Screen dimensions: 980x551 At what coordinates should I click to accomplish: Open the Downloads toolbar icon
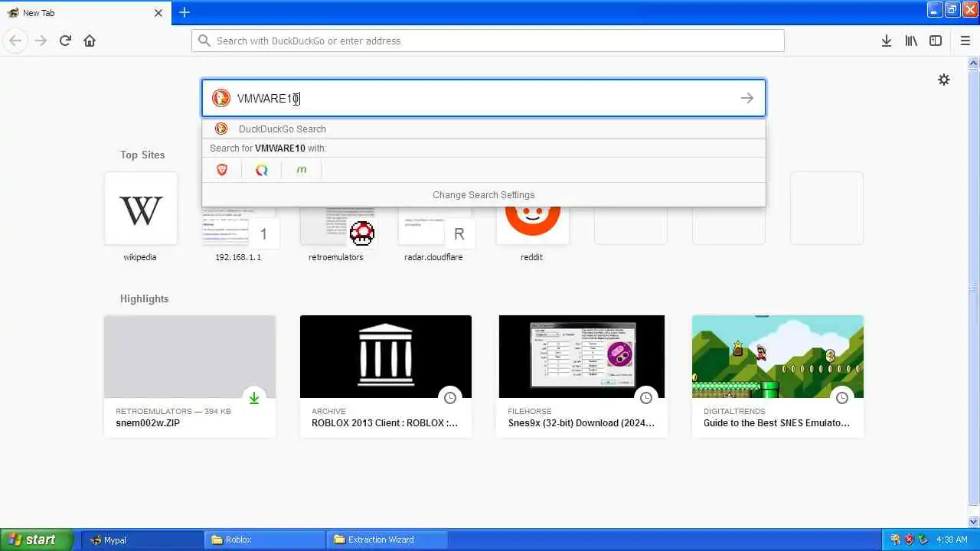point(886,41)
